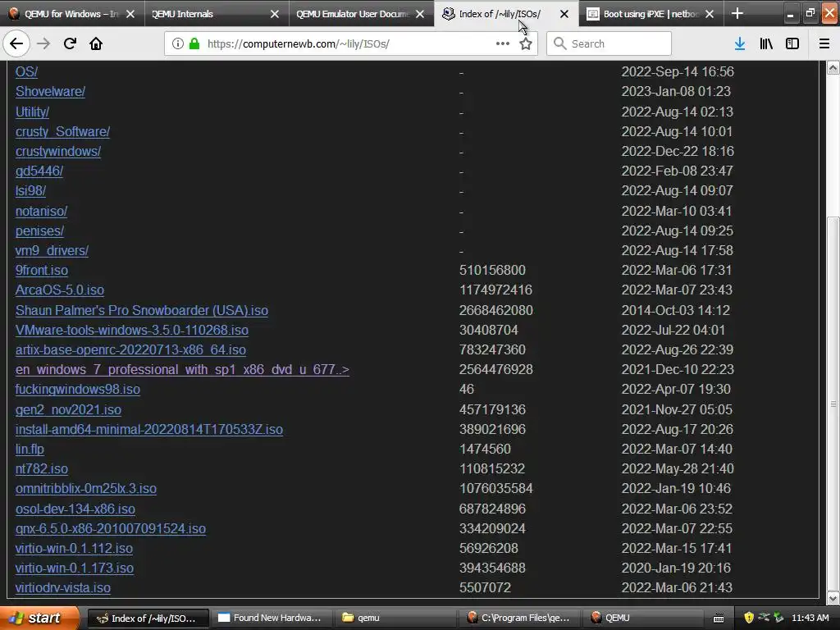Open crustywindows/ directory
This screenshot has height=630, width=840.
coord(58,152)
